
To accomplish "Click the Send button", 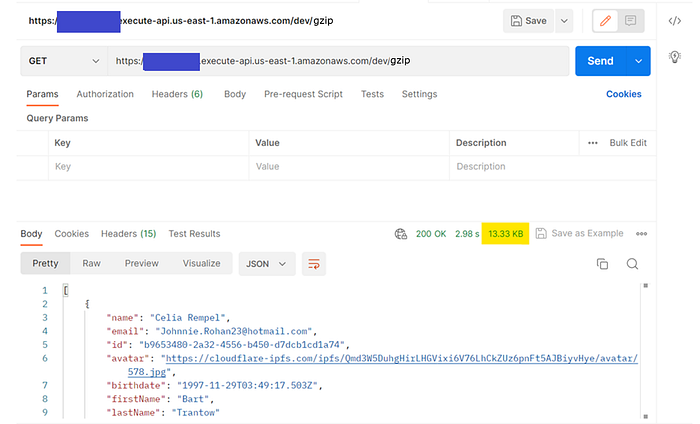I will tap(600, 61).
